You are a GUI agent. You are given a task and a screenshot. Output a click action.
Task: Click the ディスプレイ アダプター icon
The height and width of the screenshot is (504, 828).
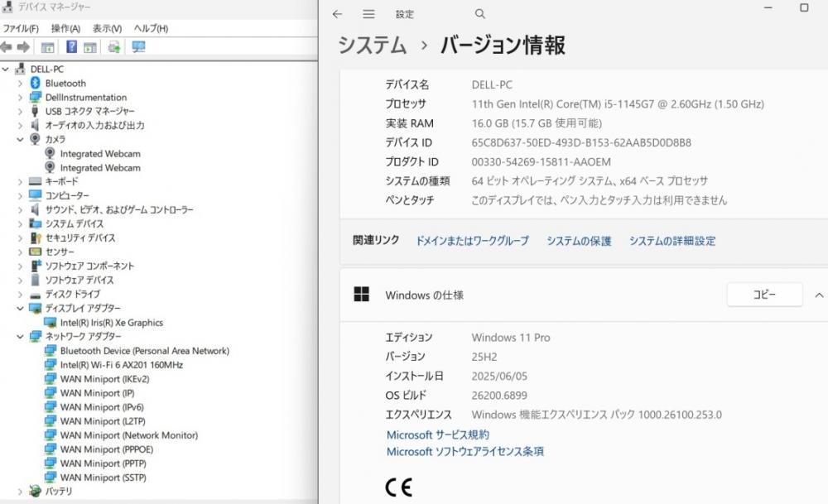[x=36, y=308]
